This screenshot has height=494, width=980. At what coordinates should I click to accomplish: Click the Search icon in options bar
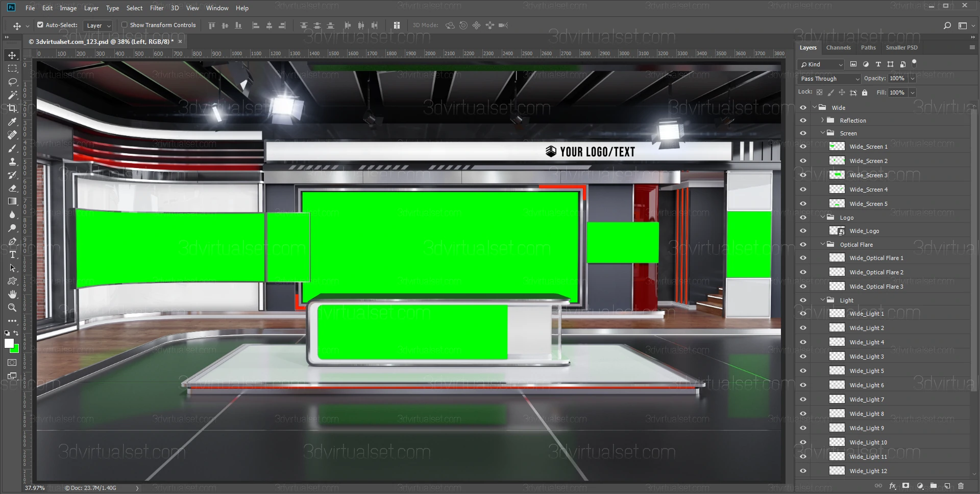[947, 25]
